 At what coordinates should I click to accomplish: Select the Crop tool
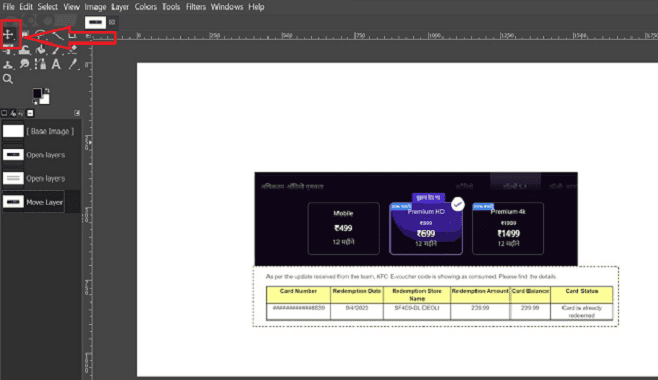(72, 35)
